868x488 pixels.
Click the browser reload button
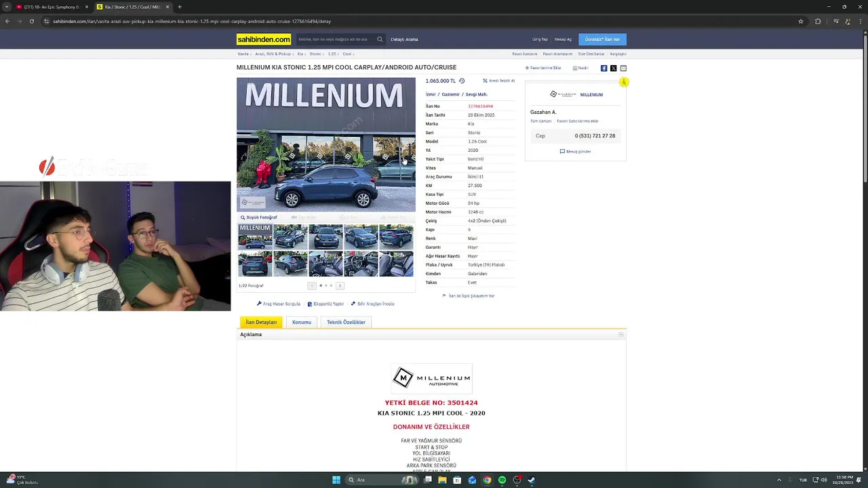click(x=31, y=21)
